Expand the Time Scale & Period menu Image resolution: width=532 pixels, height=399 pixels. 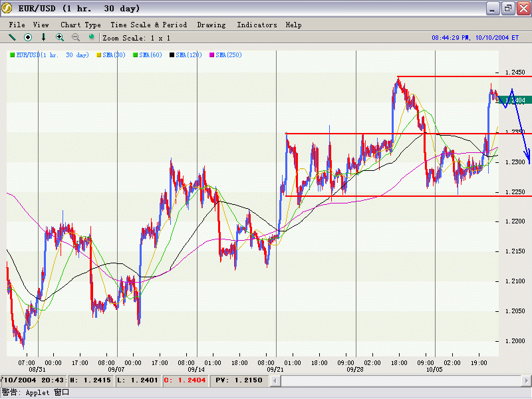point(148,25)
